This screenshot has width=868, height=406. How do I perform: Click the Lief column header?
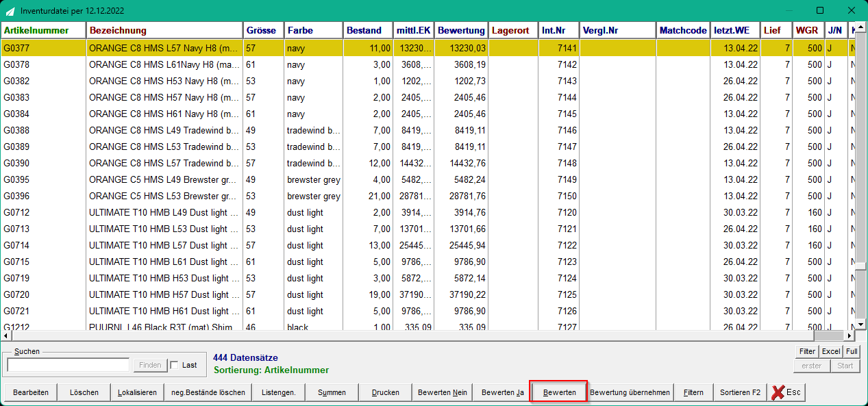pos(776,31)
